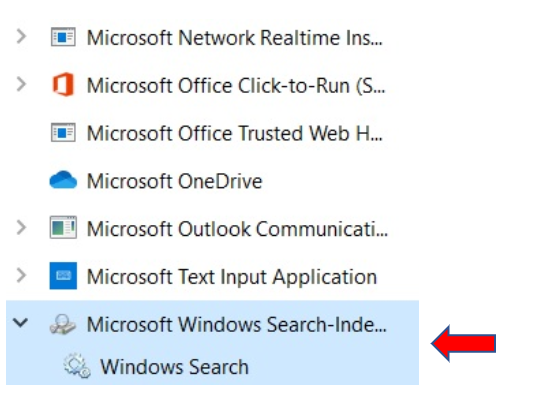Click the Microsoft Network Realtime Inspection icon
Viewport: 542px width, 408px height.
(x=63, y=37)
